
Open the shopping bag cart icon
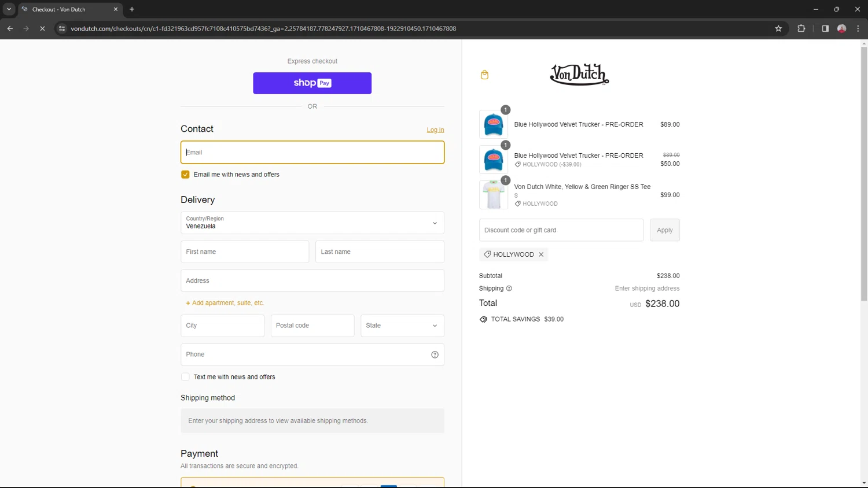[484, 75]
